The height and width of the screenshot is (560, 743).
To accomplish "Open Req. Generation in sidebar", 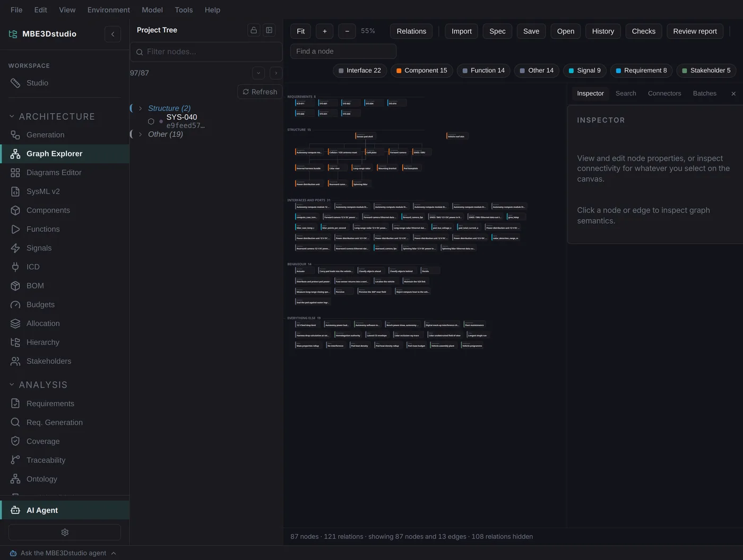I will pos(64,422).
